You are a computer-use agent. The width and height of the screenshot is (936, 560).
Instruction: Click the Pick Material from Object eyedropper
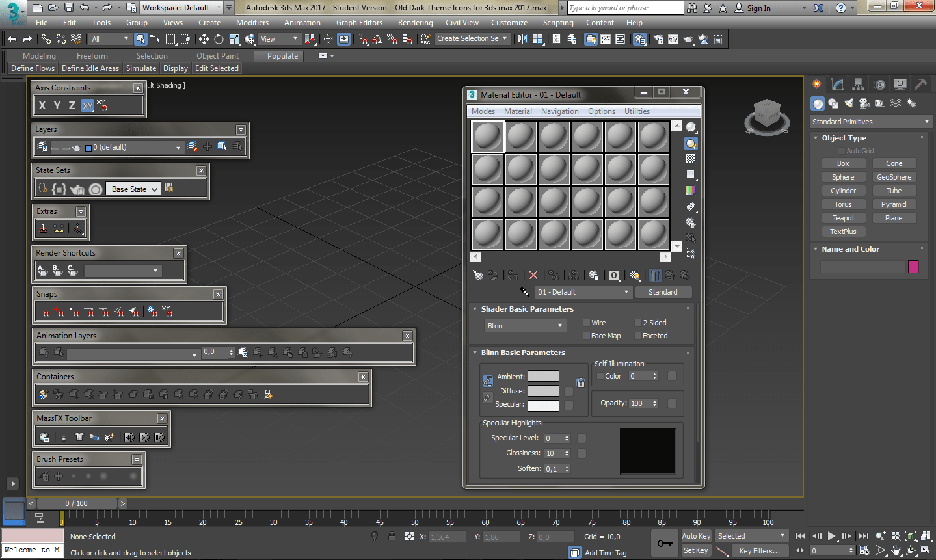coord(524,292)
